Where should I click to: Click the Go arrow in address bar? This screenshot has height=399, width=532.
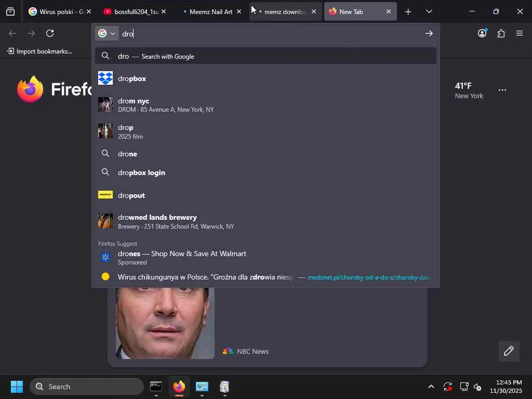(x=429, y=33)
